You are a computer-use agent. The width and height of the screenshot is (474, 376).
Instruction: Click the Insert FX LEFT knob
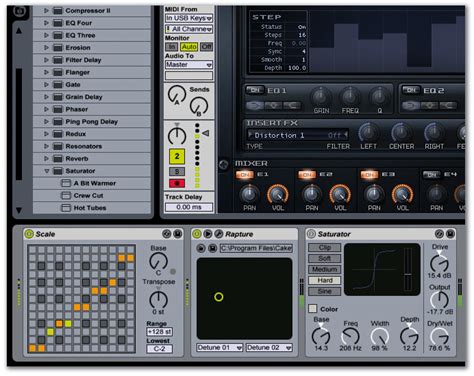[368, 133]
